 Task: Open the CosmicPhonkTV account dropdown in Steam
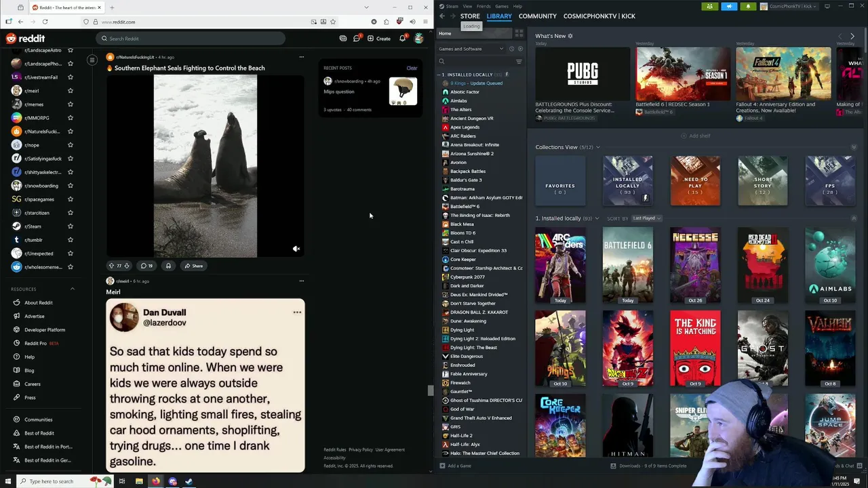coord(790,6)
